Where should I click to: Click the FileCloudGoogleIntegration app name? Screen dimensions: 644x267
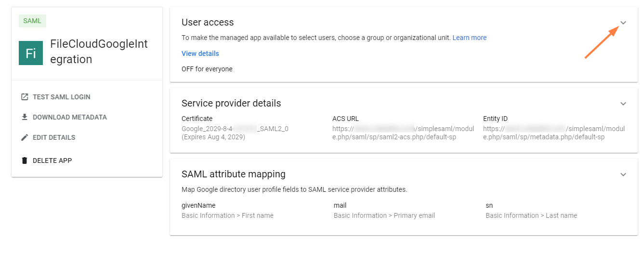99,52
